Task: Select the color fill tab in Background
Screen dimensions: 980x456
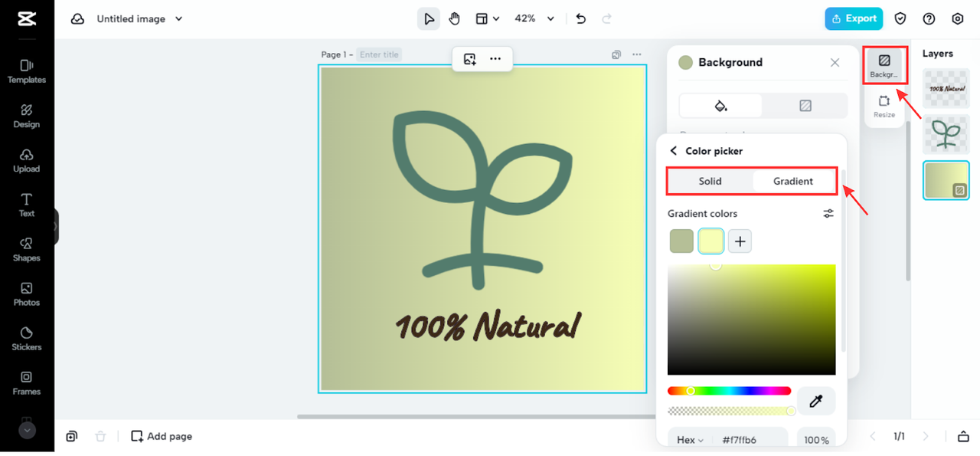Action: click(x=721, y=106)
